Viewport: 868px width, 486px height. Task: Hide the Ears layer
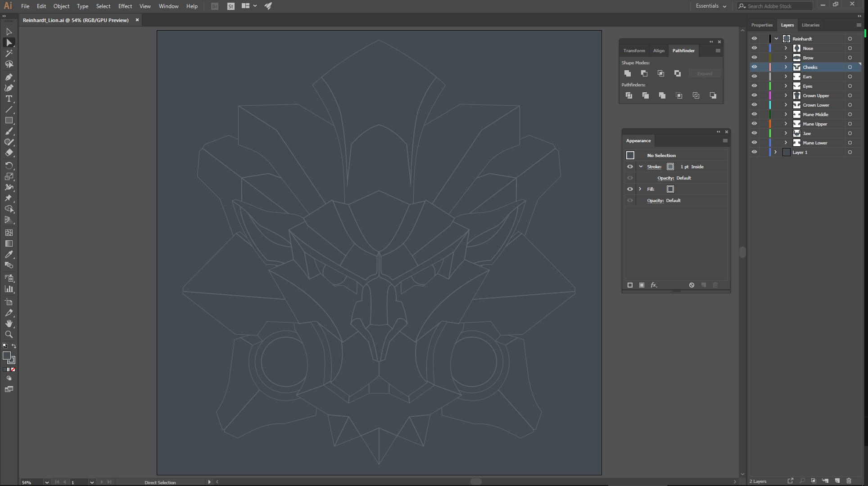tap(754, 76)
